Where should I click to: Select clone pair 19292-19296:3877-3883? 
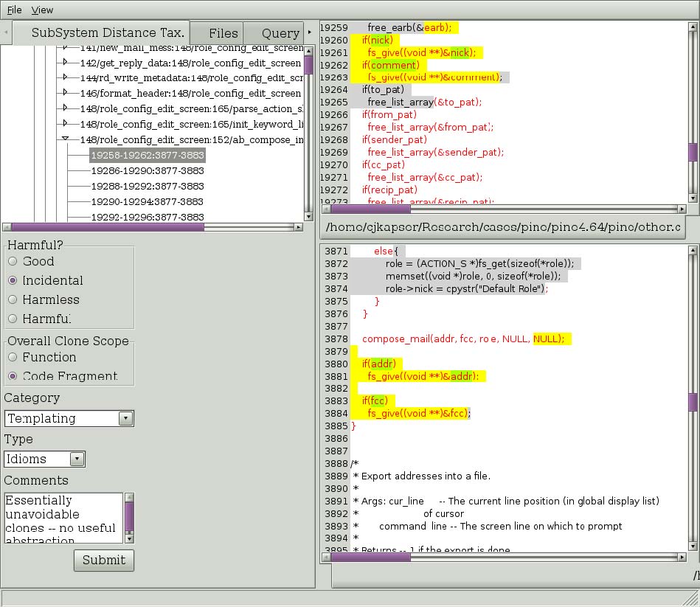coord(148,217)
